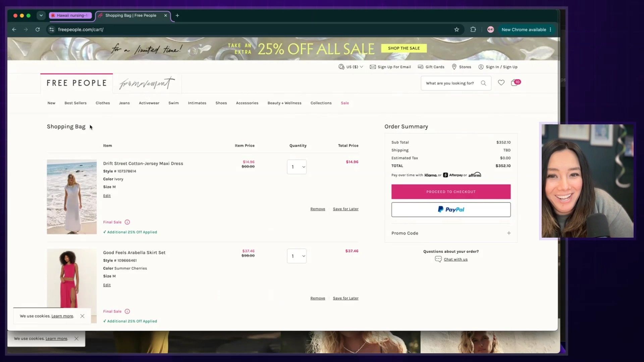Screen dimensions: 644x362
Task: Click the Chat with us link
Action: point(455,259)
